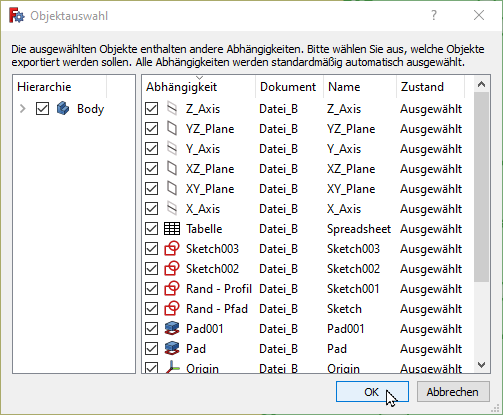Click the Z_Axis line icon
503x415 pixels.
pos(172,109)
